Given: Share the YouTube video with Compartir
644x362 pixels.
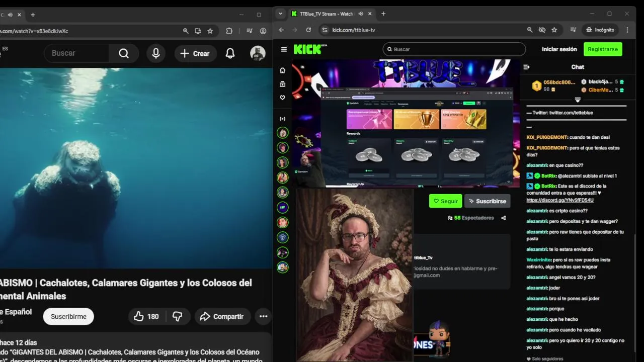Looking at the screenshot, I should coord(222,316).
